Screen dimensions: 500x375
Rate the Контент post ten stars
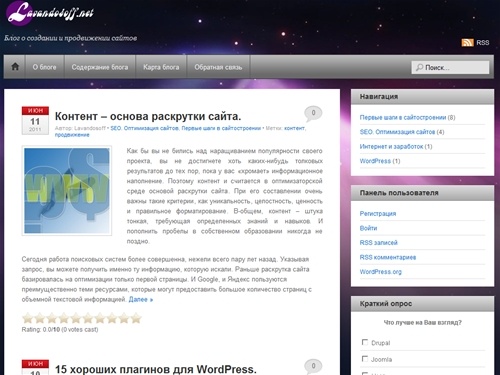point(136,318)
